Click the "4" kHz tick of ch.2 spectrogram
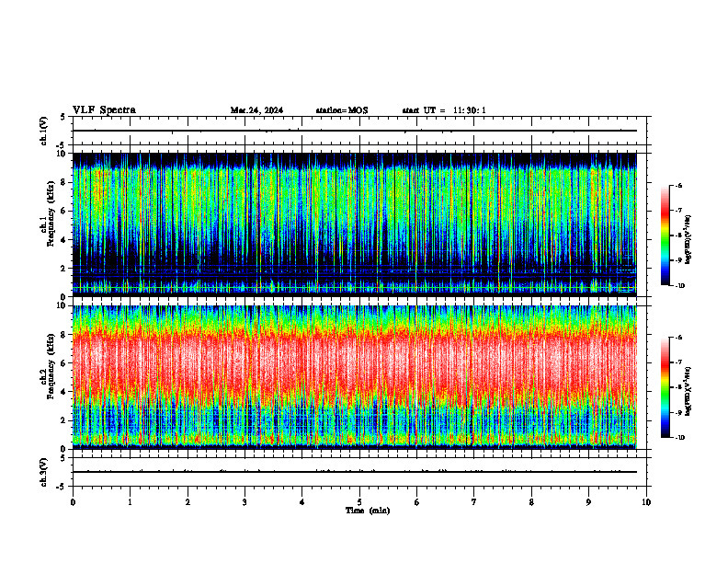 click(x=64, y=392)
